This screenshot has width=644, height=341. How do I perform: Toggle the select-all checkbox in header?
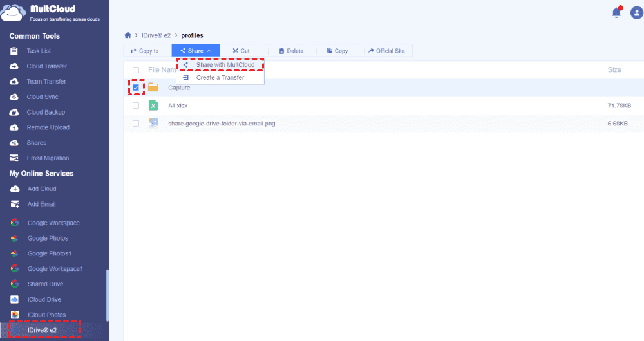click(135, 69)
